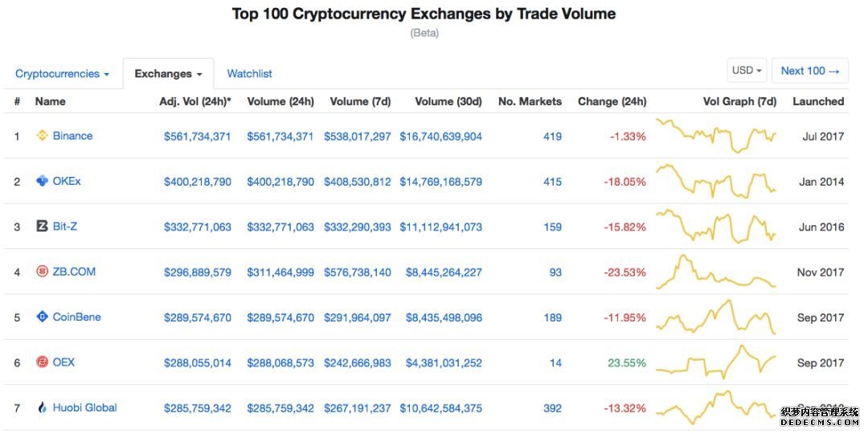
Task: Sort table by Launched column header
Action: (x=818, y=101)
